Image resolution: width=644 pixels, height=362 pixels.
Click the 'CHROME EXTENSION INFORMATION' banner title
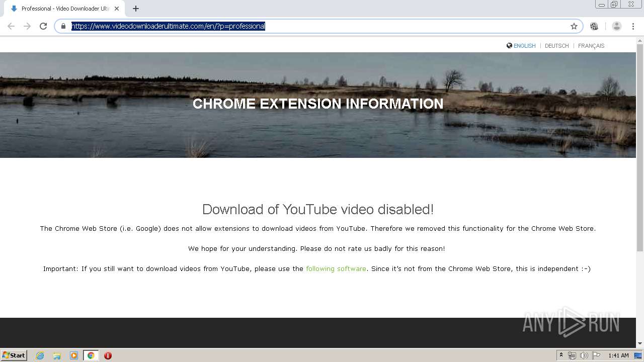pos(318,104)
